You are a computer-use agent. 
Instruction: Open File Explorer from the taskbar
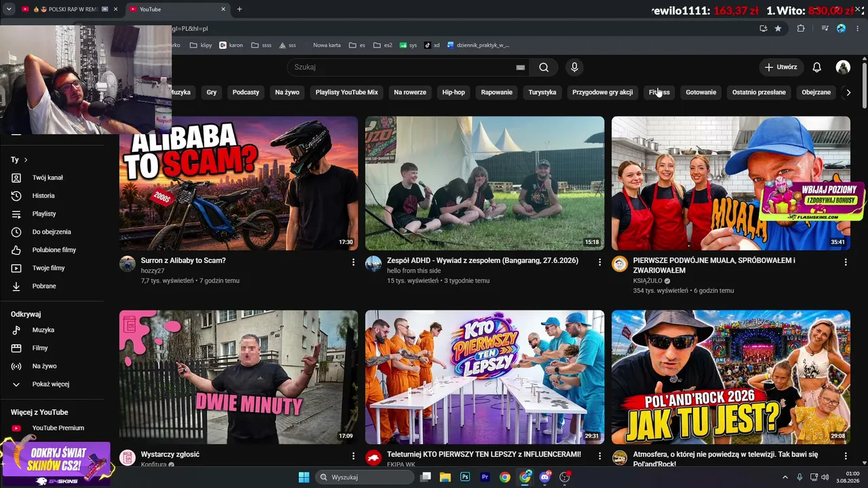pyautogui.click(x=446, y=477)
